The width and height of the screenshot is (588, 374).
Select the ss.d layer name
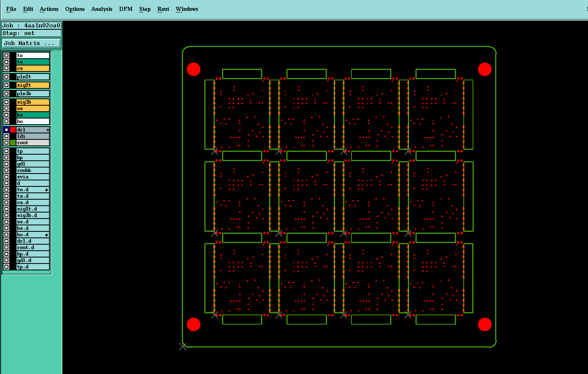33,222
